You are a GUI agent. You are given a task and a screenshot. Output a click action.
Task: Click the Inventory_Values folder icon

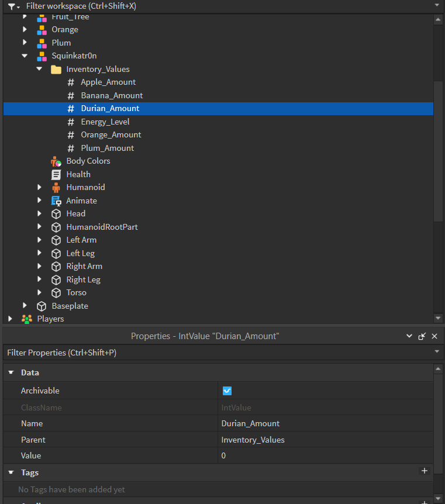pyautogui.click(x=56, y=69)
